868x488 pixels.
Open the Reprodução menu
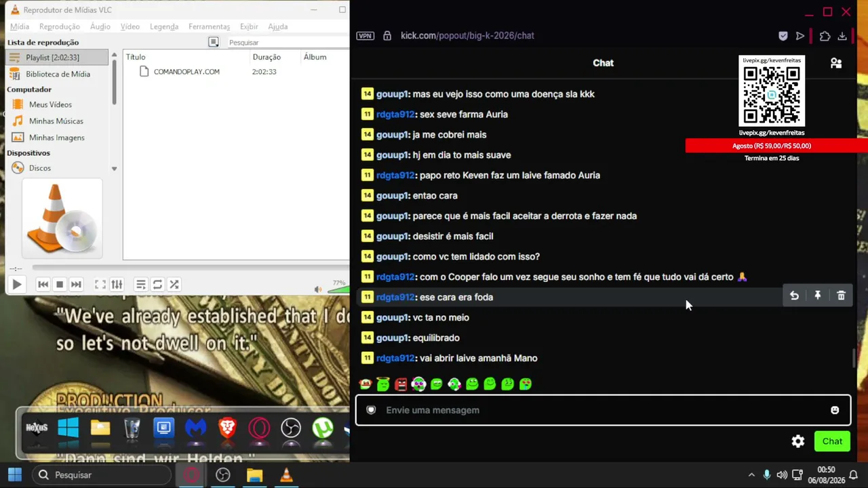(x=60, y=26)
